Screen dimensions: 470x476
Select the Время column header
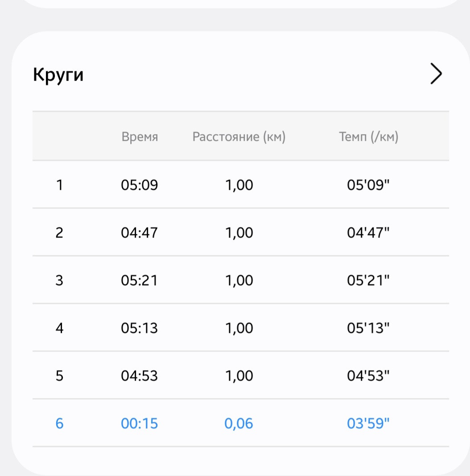click(x=140, y=137)
